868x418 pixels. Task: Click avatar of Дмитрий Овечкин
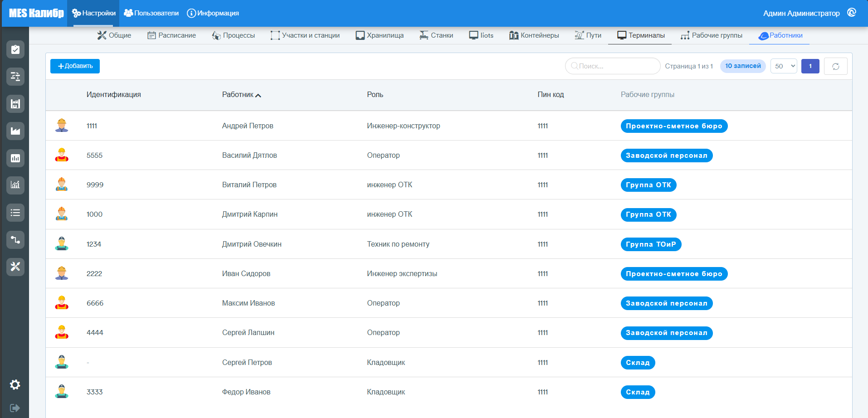tap(62, 244)
